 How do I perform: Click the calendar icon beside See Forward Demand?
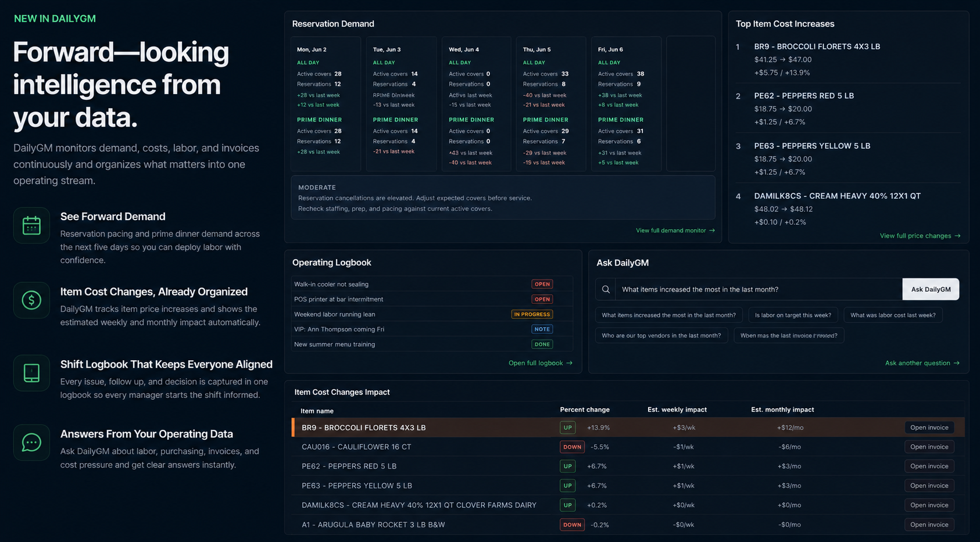31,225
